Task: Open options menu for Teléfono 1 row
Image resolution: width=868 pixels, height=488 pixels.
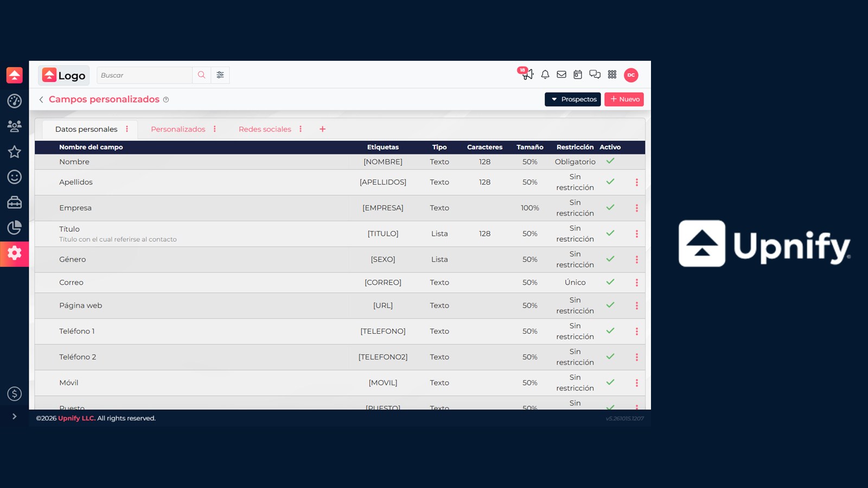Action: [637, 331]
